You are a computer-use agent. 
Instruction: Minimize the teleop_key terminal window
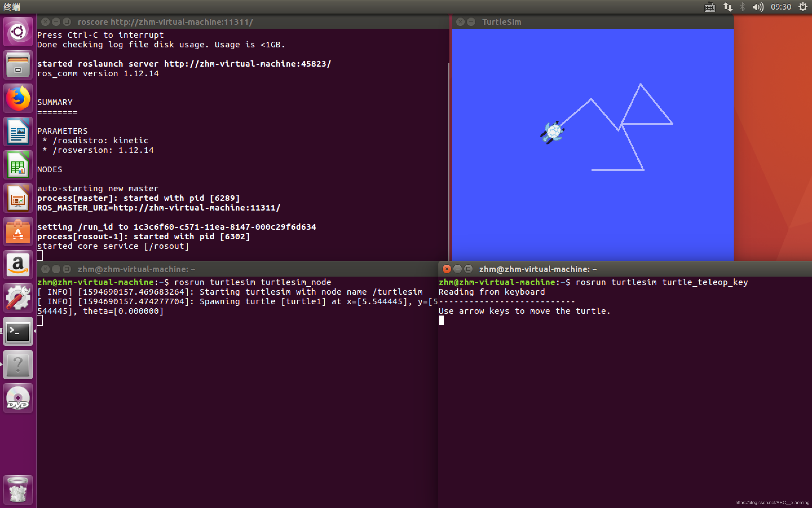457,269
